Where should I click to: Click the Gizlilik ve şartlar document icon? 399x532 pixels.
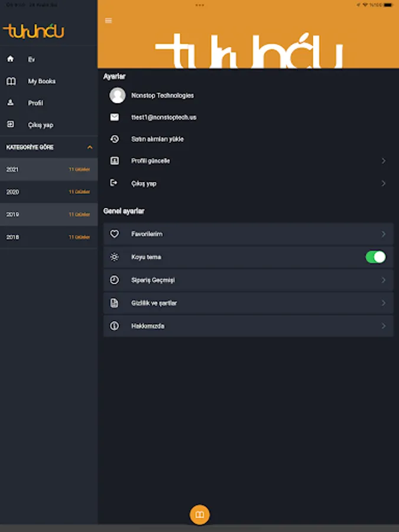click(115, 303)
